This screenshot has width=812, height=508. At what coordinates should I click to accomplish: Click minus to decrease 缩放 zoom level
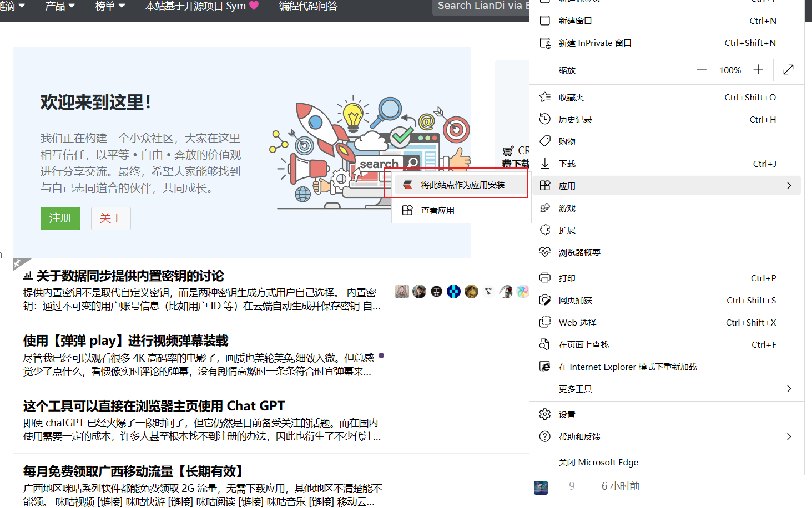[701, 70]
